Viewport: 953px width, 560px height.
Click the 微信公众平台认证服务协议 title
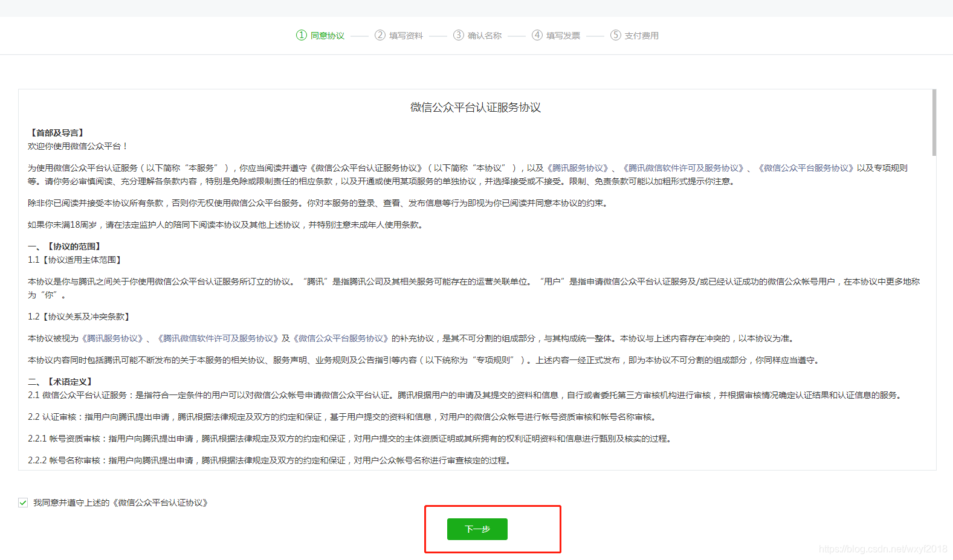(x=476, y=108)
